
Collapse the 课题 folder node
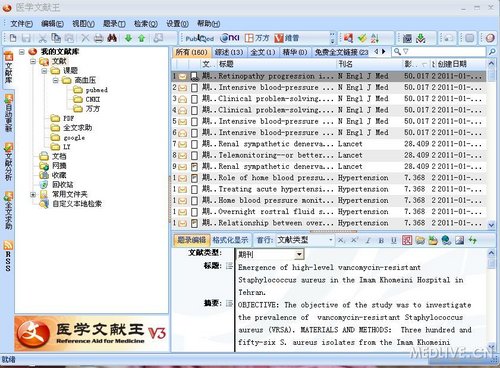click(x=44, y=71)
